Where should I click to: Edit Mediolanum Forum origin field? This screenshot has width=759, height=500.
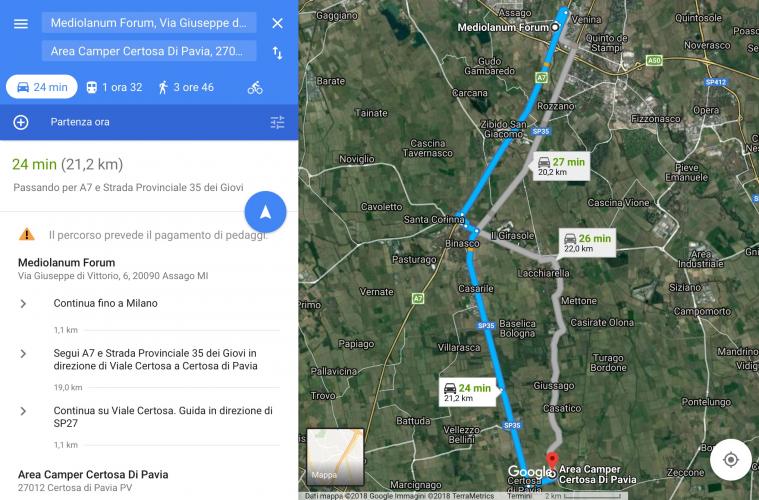pyautogui.click(x=149, y=23)
